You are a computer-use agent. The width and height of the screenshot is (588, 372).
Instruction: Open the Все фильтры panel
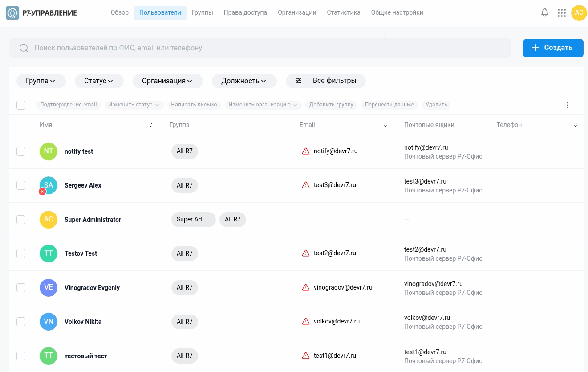tap(326, 81)
